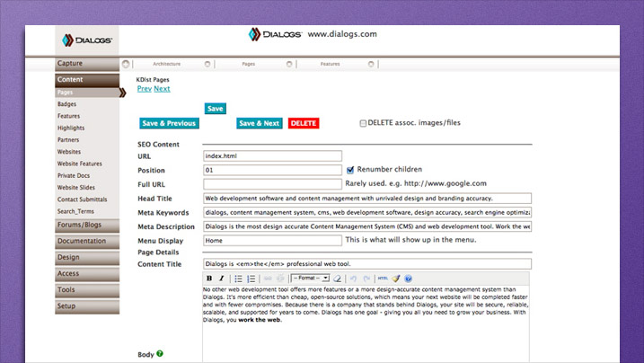This screenshot has height=363, width=644.
Task: Open Highlights in the sidebar
Action: point(71,128)
